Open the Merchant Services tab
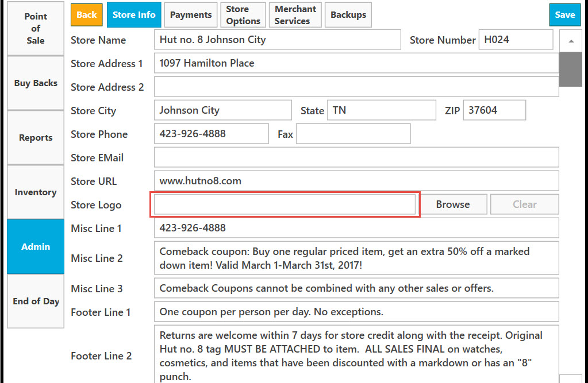 coord(295,15)
